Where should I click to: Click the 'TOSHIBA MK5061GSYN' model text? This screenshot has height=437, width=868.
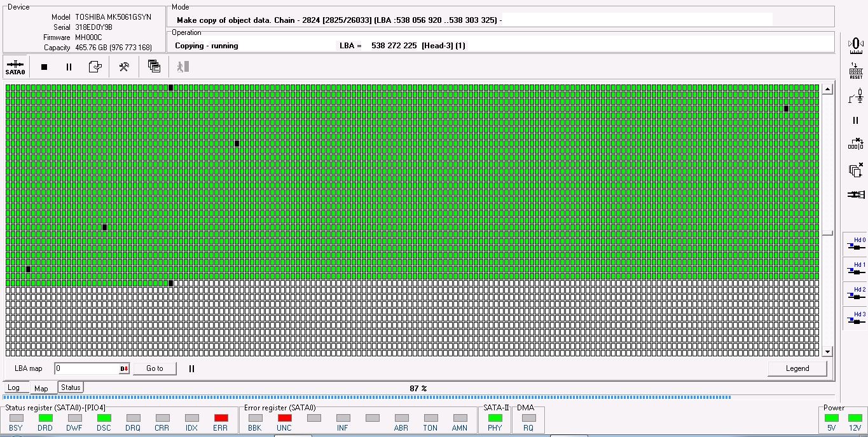pyautogui.click(x=113, y=17)
